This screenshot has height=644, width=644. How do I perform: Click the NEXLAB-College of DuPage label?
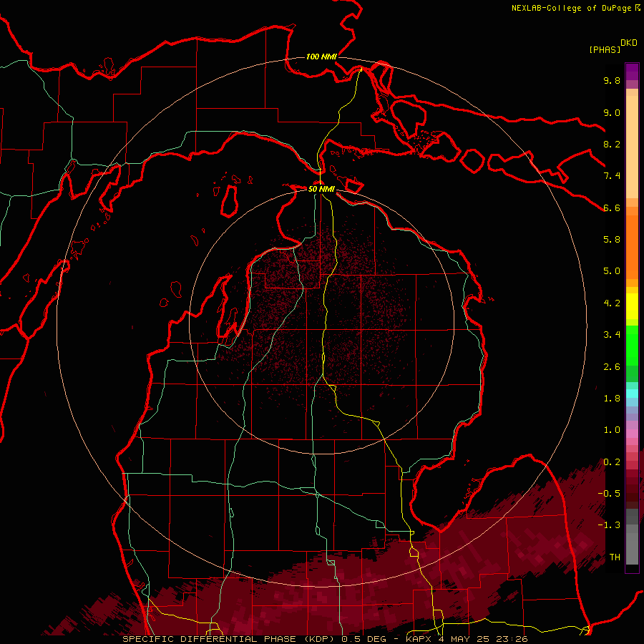click(571, 8)
